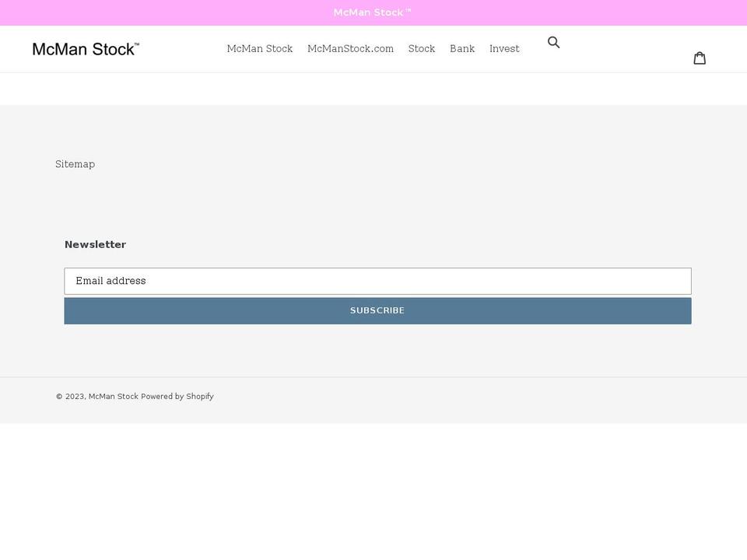Focus the Email address input field

click(x=378, y=281)
